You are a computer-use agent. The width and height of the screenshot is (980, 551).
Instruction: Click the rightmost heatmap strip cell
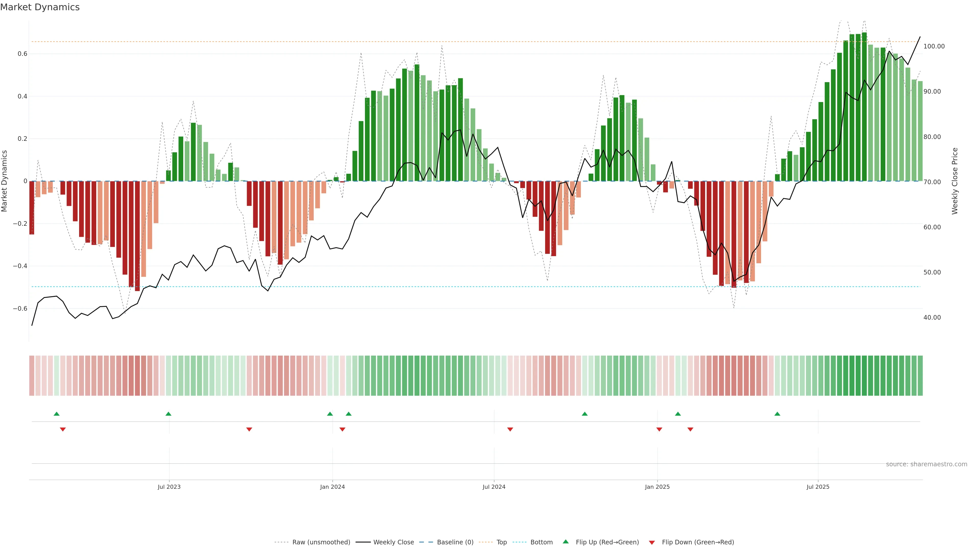(x=920, y=375)
